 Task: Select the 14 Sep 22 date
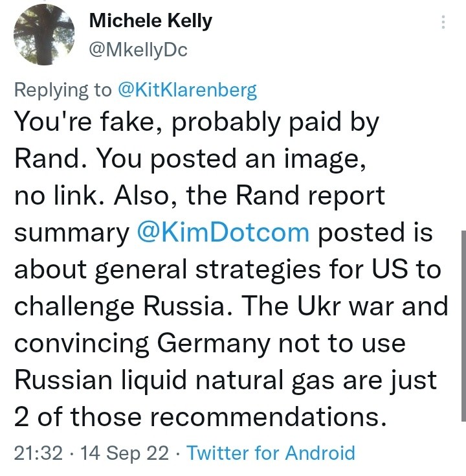point(124,453)
